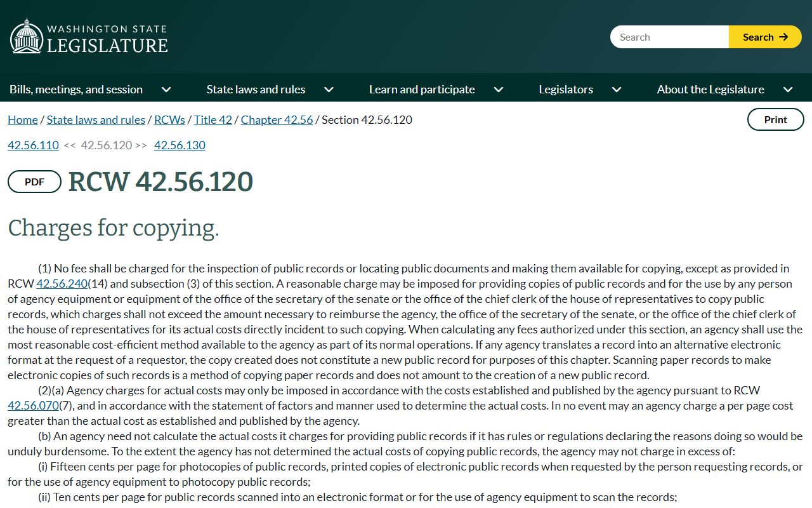Go to previous section 42.56.110
Screen dimensions: 812x508
(33, 145)
